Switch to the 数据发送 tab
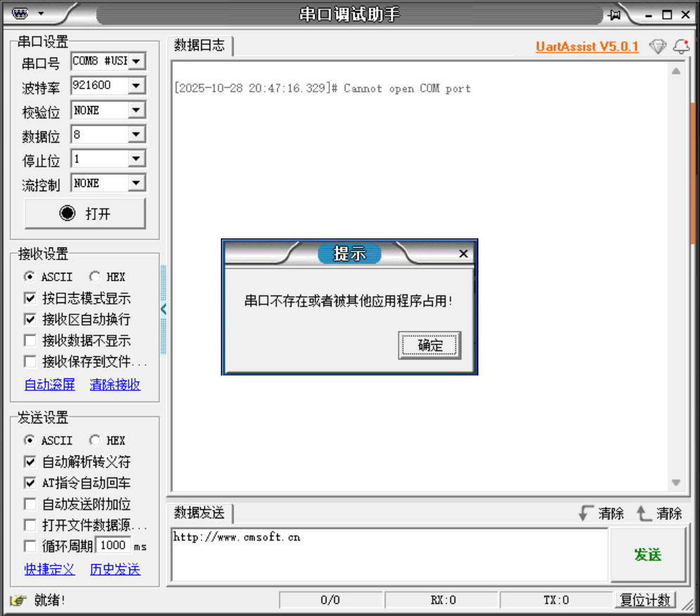The image size is (700, 616). click(x=200, y=513)
